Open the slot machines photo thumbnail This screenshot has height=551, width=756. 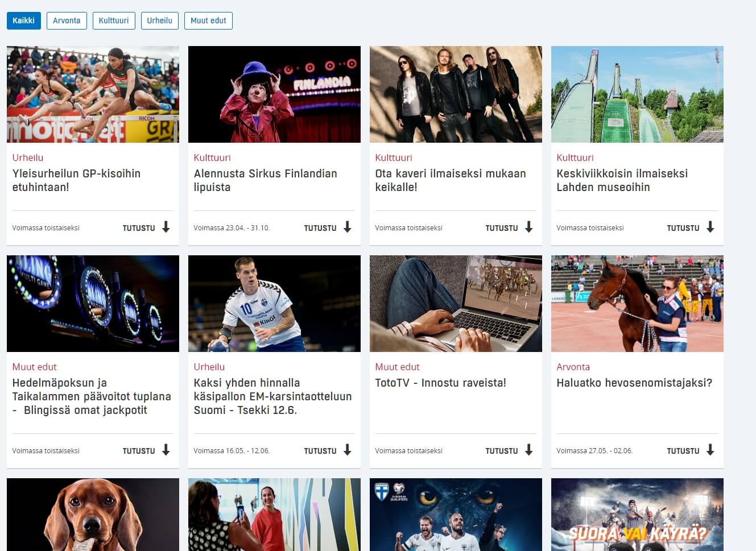pos(93,304)
